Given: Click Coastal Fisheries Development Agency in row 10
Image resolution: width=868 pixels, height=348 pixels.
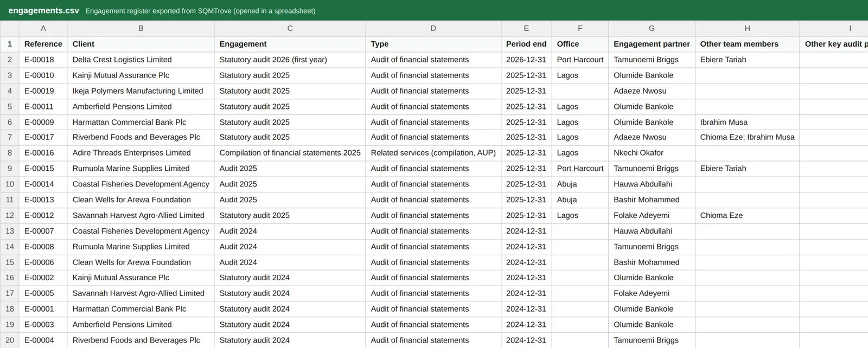Looking at the screenshot, I should (141, 184).
